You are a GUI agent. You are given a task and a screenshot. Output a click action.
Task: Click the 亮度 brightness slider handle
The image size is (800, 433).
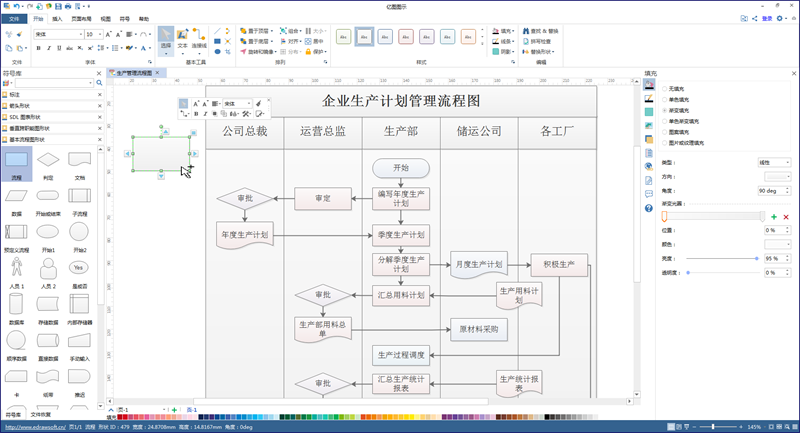(x=757, y=259)
